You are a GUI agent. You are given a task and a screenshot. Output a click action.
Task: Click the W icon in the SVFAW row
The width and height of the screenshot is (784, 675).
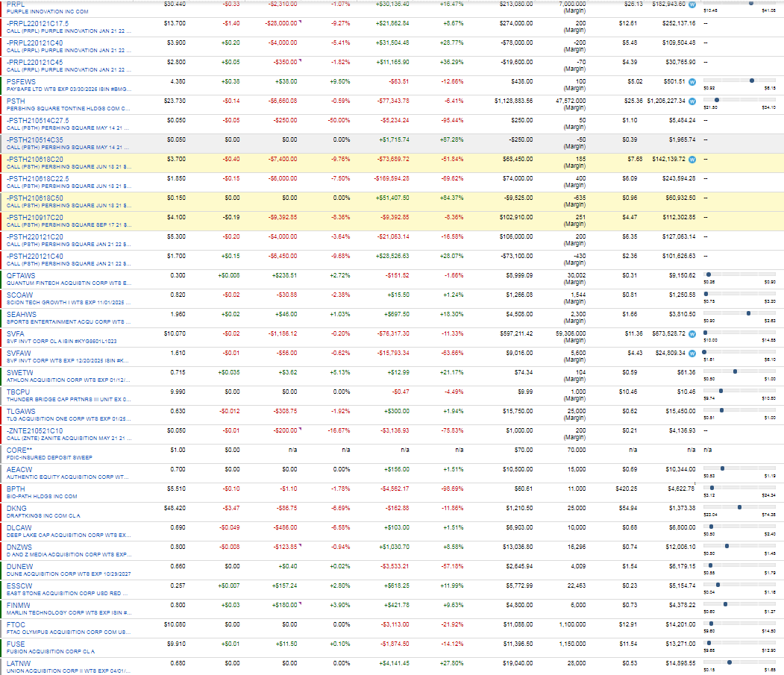point(692,354)
